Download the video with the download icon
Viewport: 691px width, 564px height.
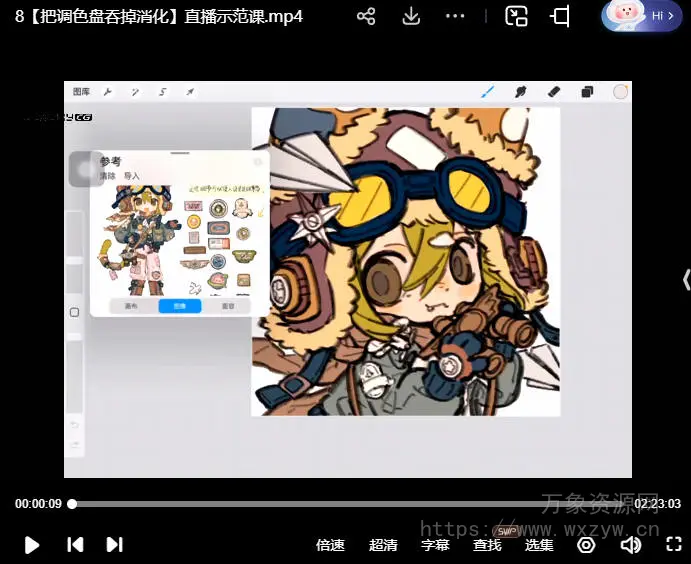point(411,16)
